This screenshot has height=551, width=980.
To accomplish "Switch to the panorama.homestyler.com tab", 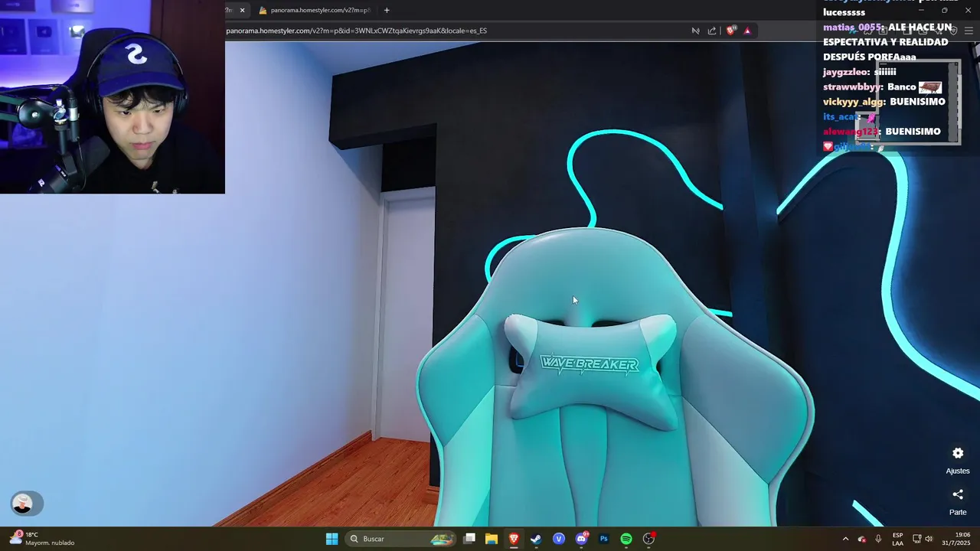I will pyautogui.click(x=315, y=10).
